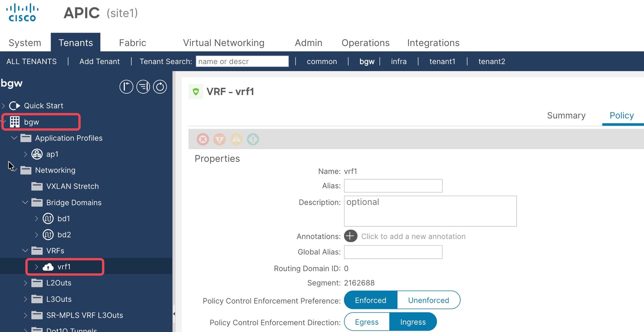The width and height of the screenshot is (644, 332).
Task: Click the SR-MPLS VRF L3Outs folder icon
Action: click(37, 315)
